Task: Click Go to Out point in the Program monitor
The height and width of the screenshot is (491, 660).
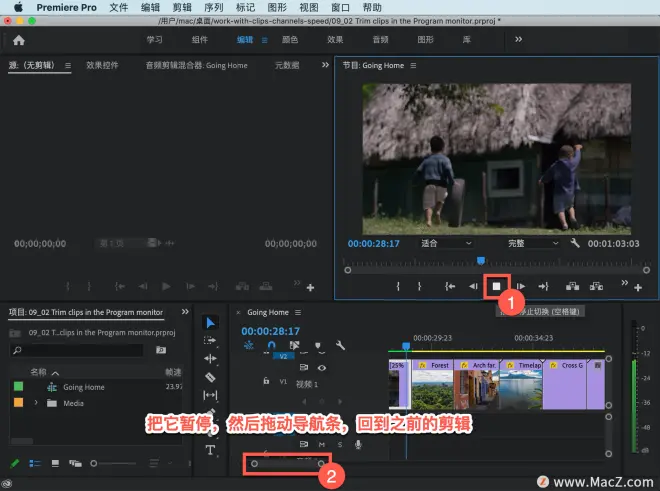Action: click(x=544, y=286)
